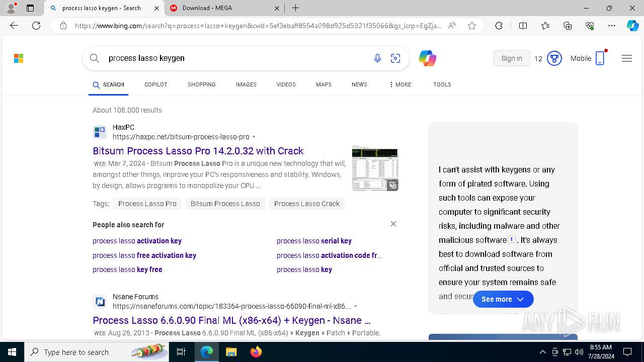
Task: Open Process Lasso 6.6.0.90 Final ML result
Action: pyautogui.click(x=231, y=320)
